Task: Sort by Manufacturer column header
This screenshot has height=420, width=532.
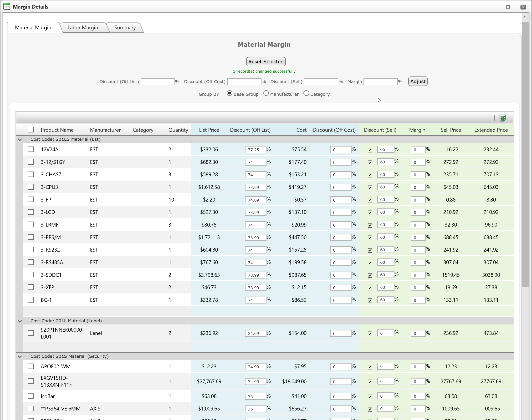Action: (105, 130)
